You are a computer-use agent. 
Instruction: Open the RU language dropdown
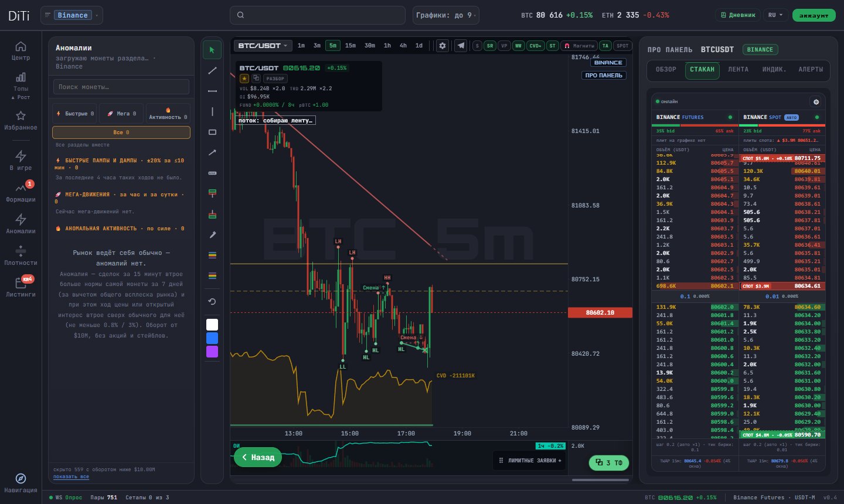click(x=775, y=15)
